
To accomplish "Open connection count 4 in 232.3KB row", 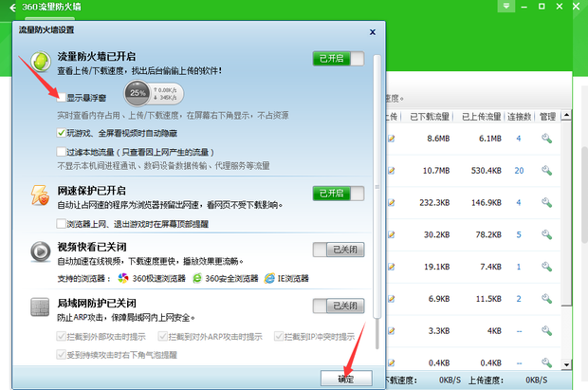I will tap(519, 203).
